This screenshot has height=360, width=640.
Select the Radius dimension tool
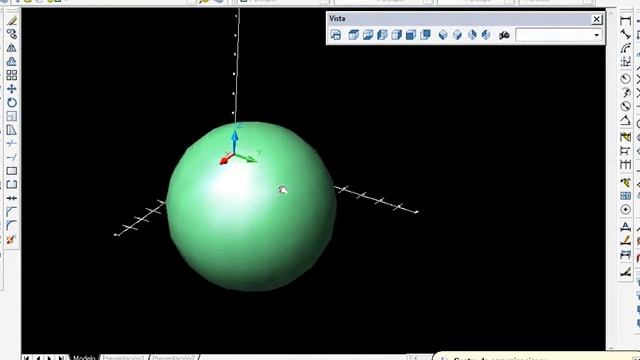click(x=625, y=78)
